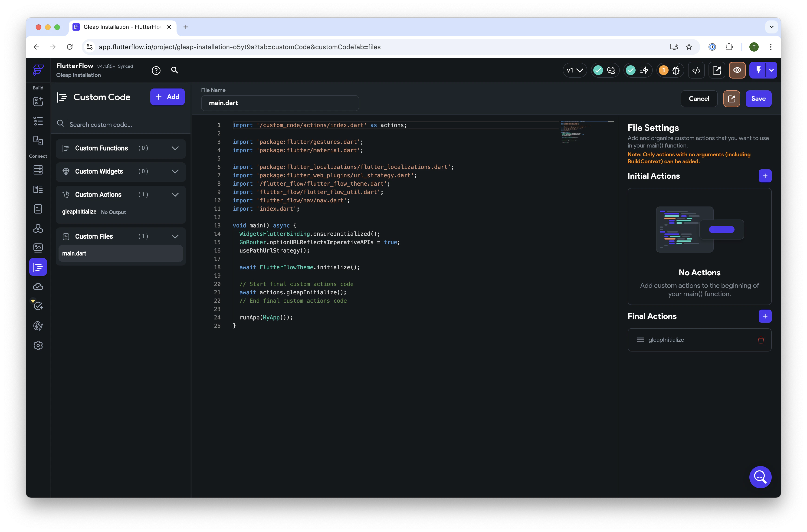Image resolution: width=807 pixels, height=532 pixels.
Task: Open the Storyboard icon in sidebar
Action: (38, 141)
